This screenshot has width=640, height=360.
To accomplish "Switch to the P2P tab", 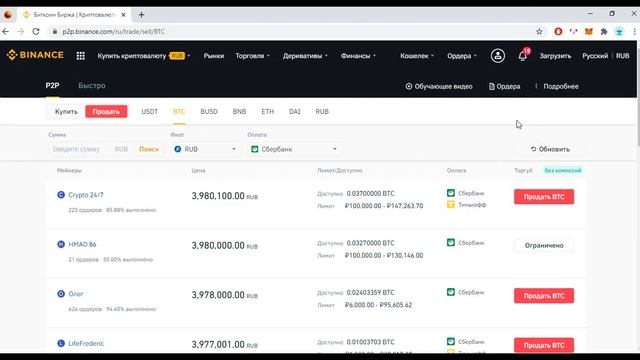I will pos(52,85).
